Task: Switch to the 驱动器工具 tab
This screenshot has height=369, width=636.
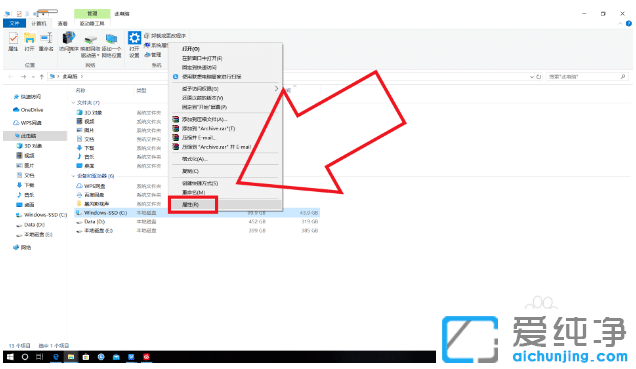Action: click(x=92, y=24)
